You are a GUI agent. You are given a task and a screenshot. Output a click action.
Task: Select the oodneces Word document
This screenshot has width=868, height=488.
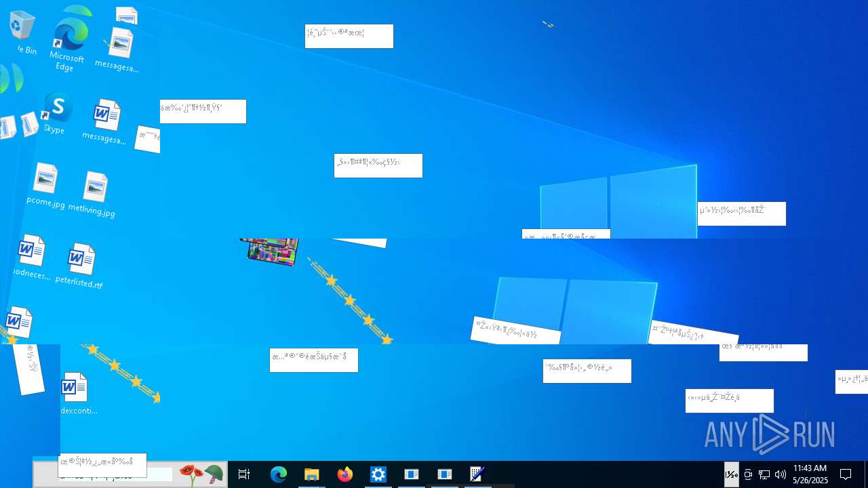[31, 258]
